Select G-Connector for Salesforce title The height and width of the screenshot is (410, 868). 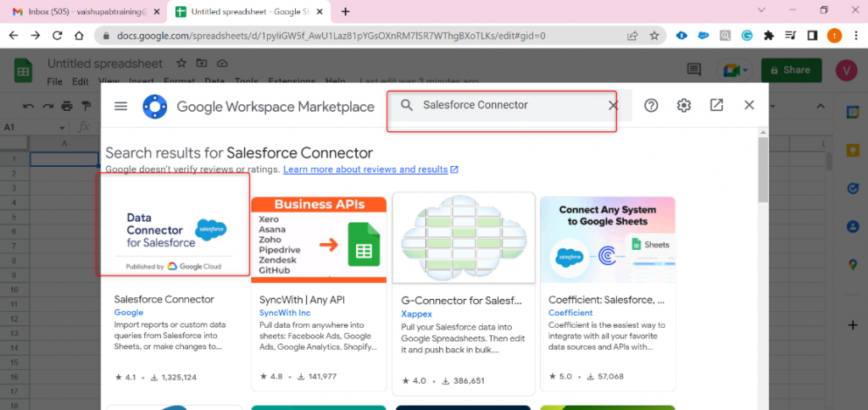click(x=461, y=301)
